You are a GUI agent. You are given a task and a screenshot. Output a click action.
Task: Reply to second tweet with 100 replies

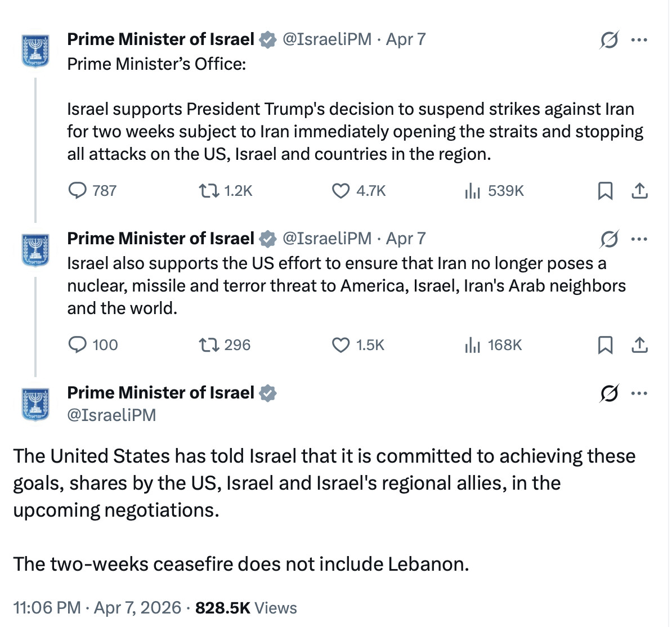click(77, 344)
